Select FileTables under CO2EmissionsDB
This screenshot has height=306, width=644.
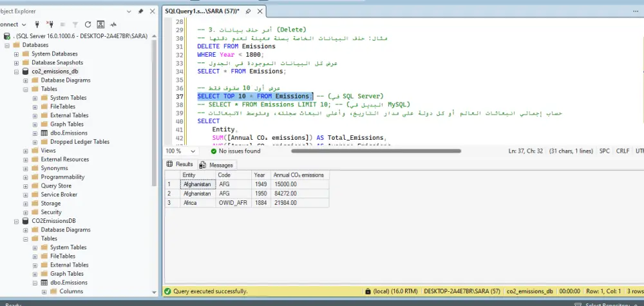[x=63, y=256]
